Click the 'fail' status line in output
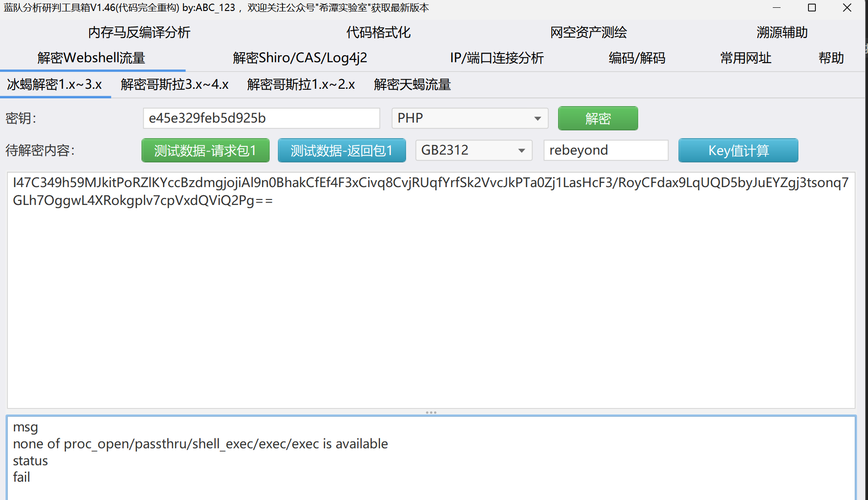Screen dimensions: 868x500 22,477
